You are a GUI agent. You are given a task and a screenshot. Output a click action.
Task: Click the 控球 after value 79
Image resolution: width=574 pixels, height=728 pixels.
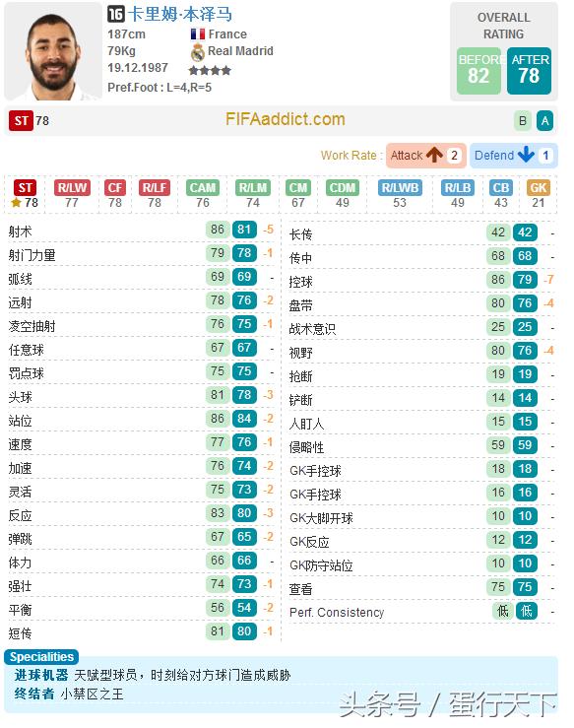525,280
